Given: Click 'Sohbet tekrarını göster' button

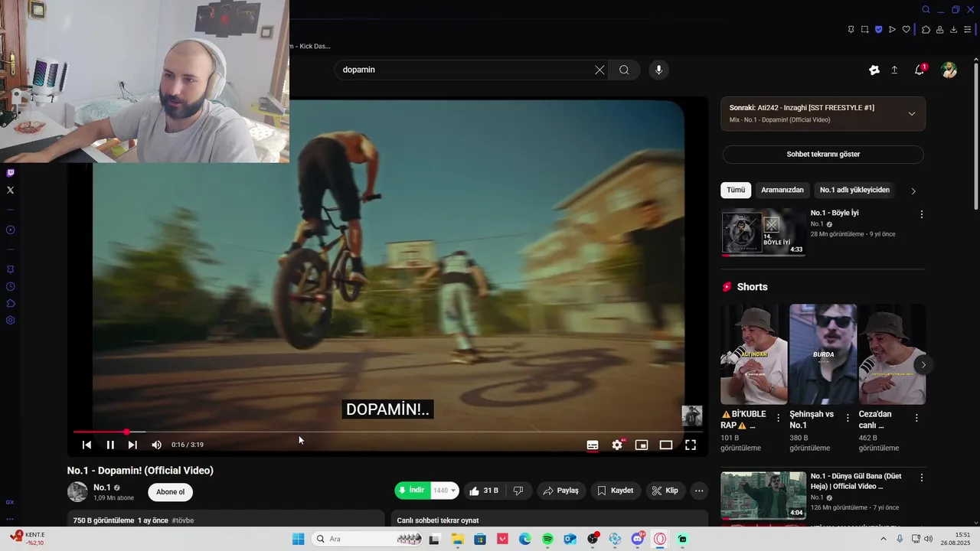Looking at the screenshot, I should tap(823, 154).
